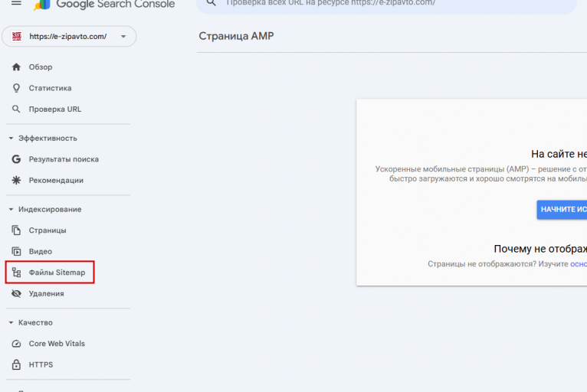Image resolution: width=587 pixels, height=392 pixels.
Task: Open the hamburger main menu
Action: (16, 2)
